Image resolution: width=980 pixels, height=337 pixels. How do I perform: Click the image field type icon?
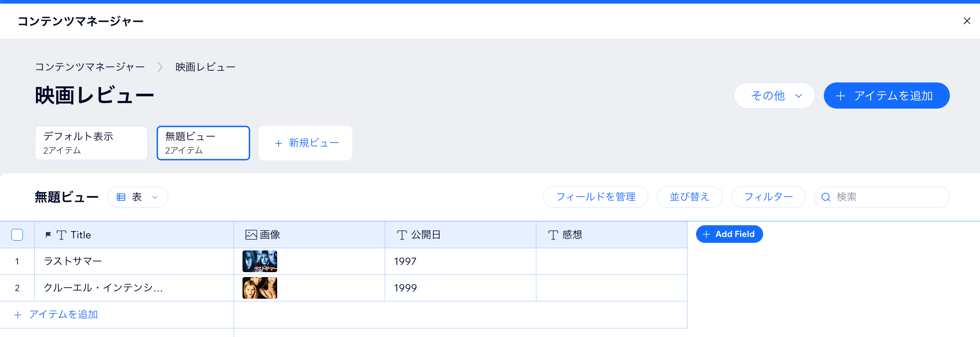[251, 235]
